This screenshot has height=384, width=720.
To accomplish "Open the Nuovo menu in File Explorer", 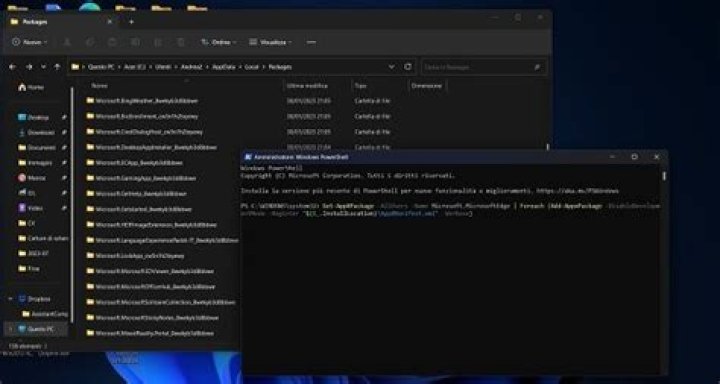I will pyautogui.click(x=29, y=42).
